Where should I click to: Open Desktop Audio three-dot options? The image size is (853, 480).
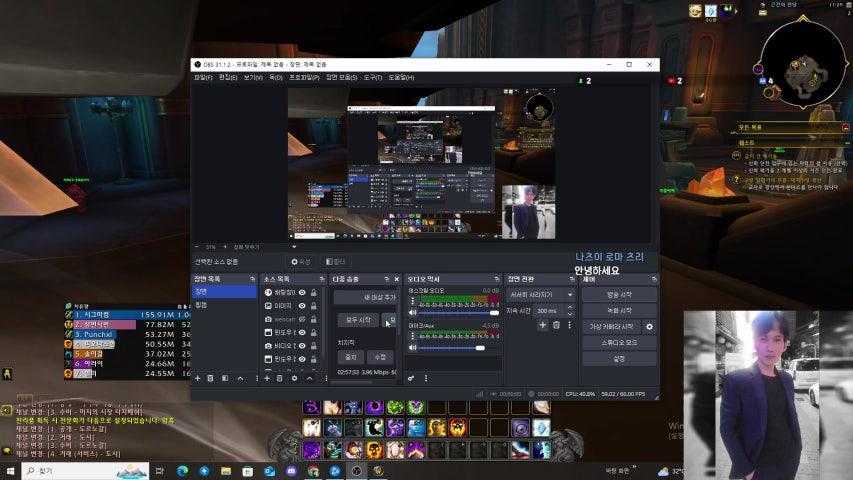[412, 301]
